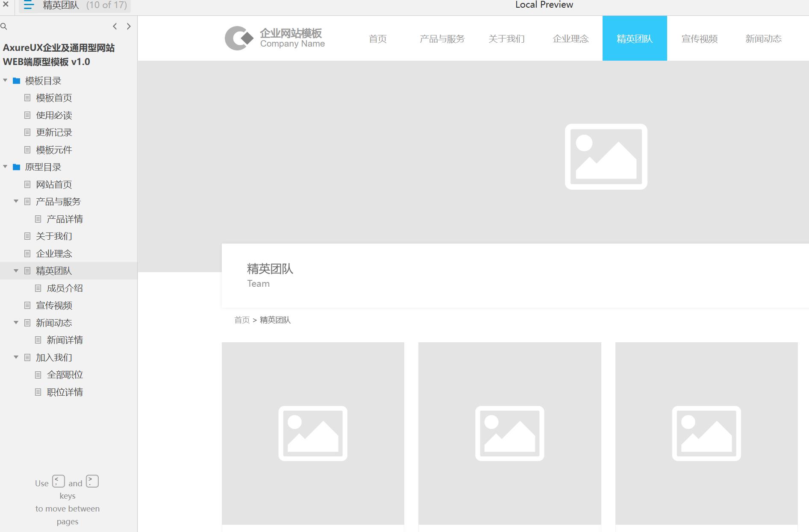Go to previous page arrow
Screen dimensions: 809x532
115,26
